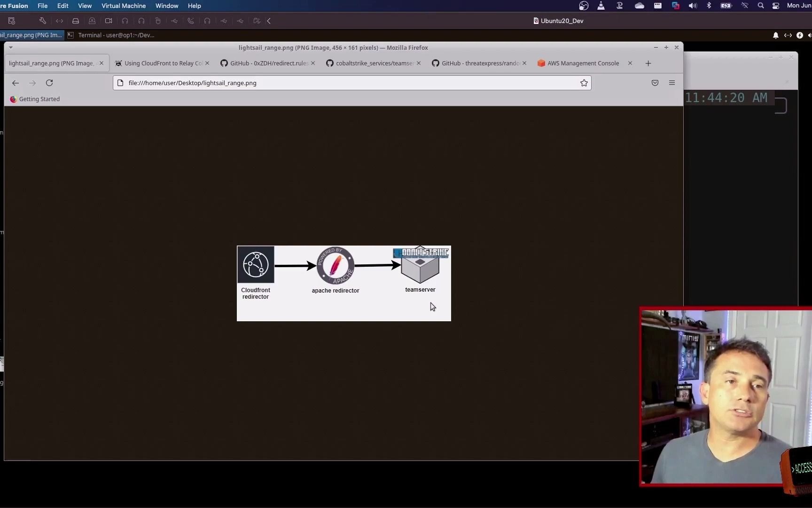This screenshot has height=508, width=812.
Task: Click the VMware Fusion icon in menu bar
Action: (676, 6)
